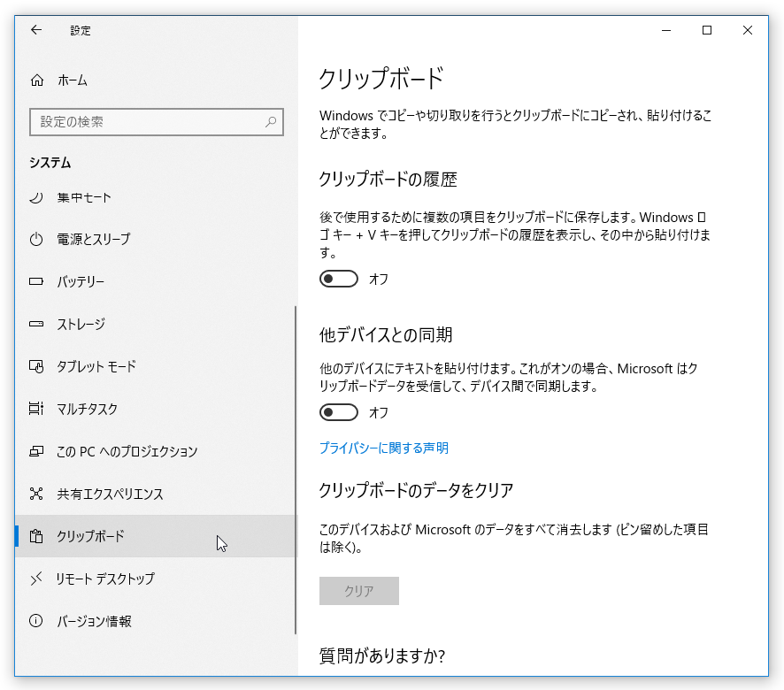Click the クリップボードのデータをクリア heading
Screen dimensions: 784x690
pyautogui.click(x=416, y=490)
